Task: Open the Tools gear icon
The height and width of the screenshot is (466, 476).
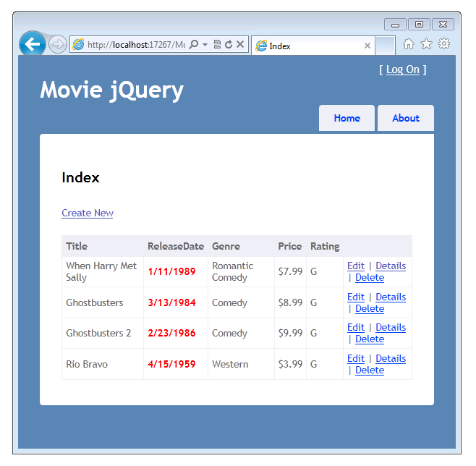Action: 444,44
